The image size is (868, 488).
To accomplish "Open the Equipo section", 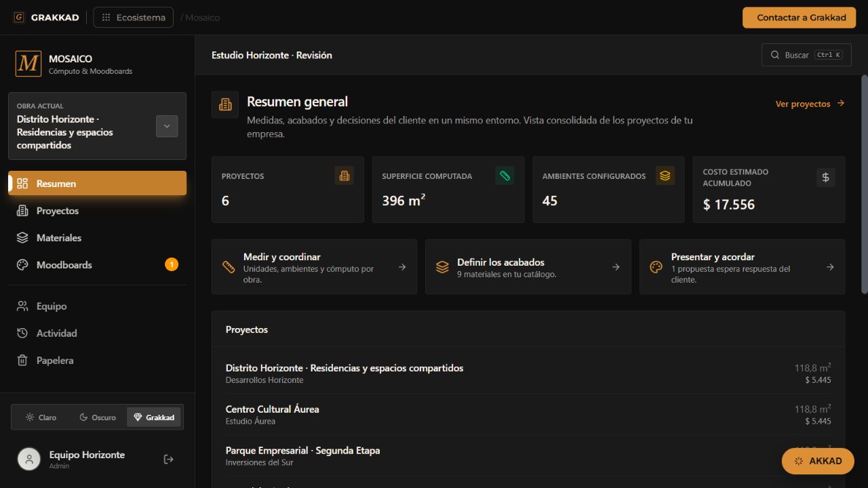I will pyautogui.click(x=98, y=306).
